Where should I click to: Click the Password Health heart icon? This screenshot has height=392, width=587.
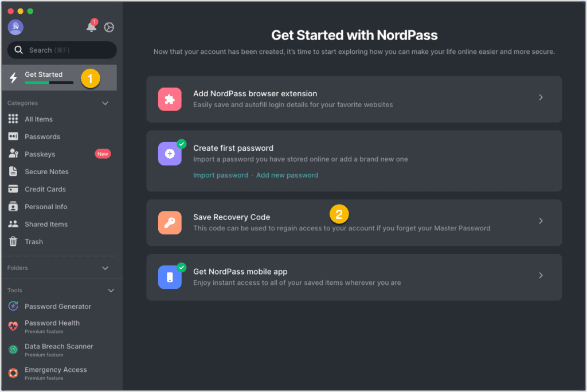click(x=13, y=327)
